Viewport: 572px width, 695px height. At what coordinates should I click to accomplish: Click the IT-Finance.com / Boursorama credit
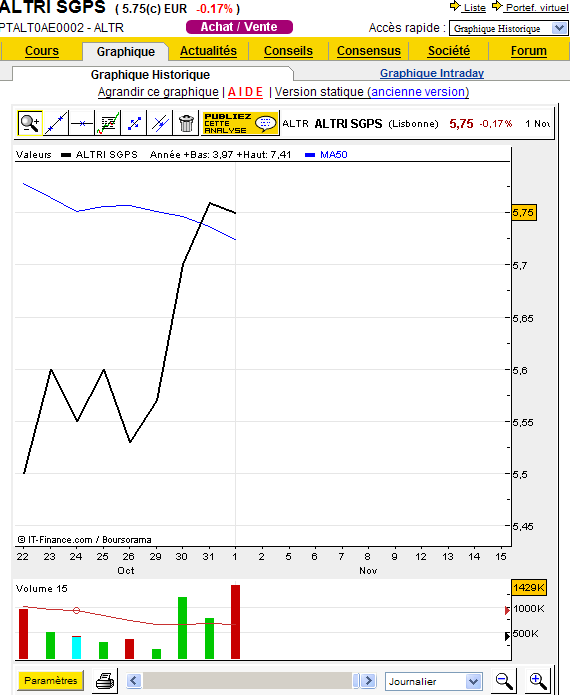click(84, 540)
